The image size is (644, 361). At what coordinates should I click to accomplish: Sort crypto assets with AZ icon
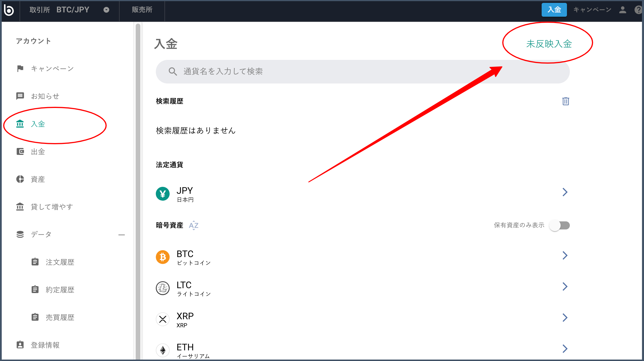coord(193,225)
